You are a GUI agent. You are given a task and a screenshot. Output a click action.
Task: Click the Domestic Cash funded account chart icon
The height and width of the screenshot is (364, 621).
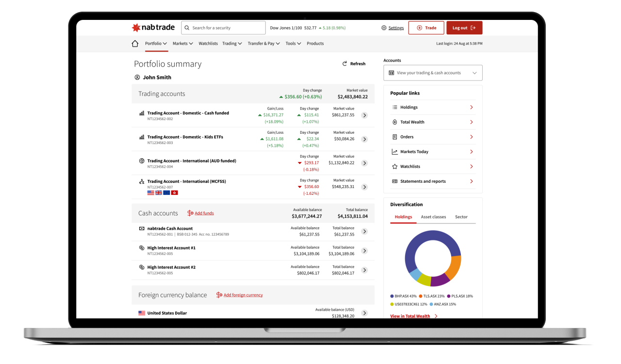[x=142, y=113]
